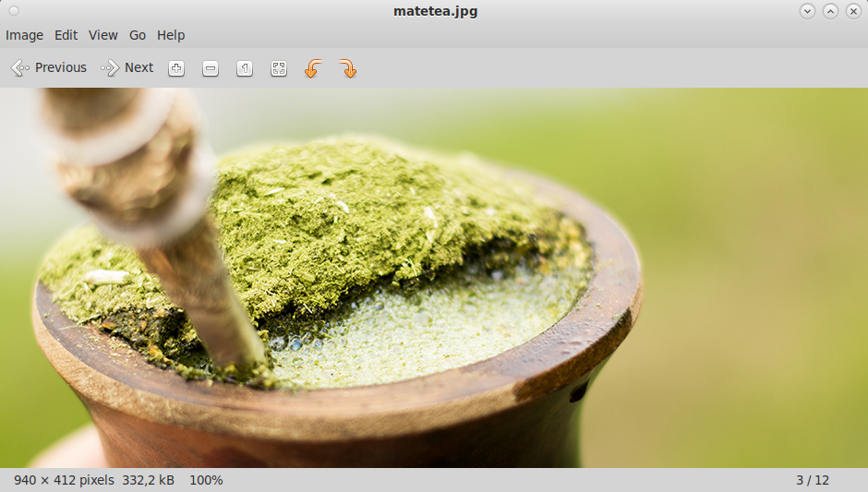Open the Image menu
Image resolution: width=868 pixels, height=492 pixels.
pyautogui.click(x=24, y=35)
